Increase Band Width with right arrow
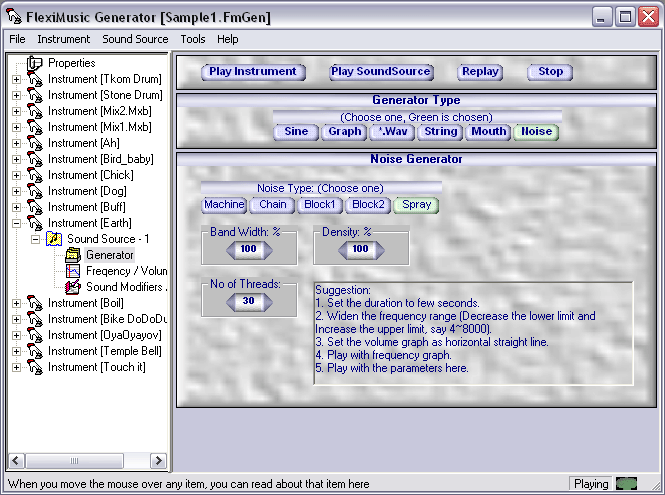Screen dimensions: 665x495 [x=267, y=250]
